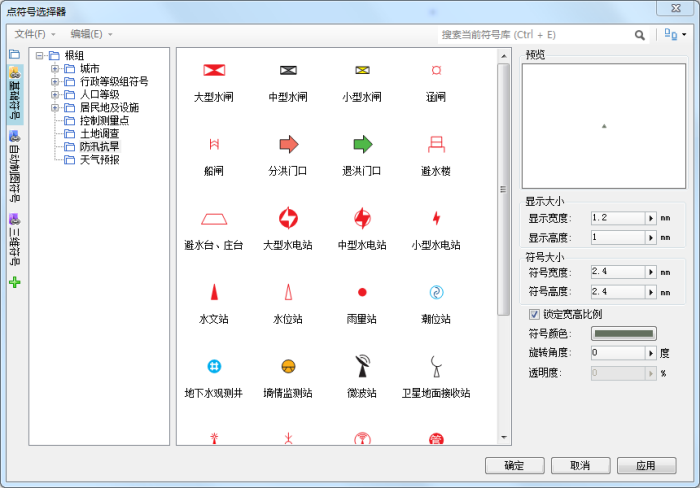Expand the 城市 tree node

(55, 69)
